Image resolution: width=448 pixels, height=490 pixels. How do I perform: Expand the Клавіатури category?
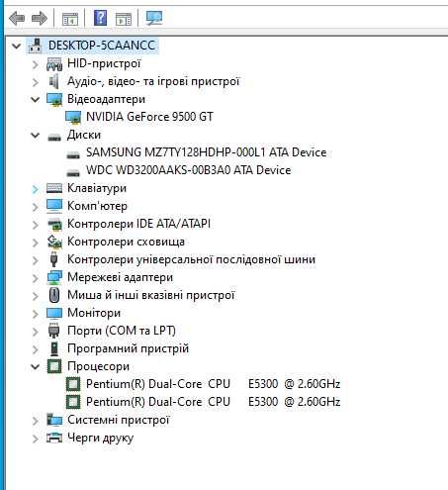(36, 189)
